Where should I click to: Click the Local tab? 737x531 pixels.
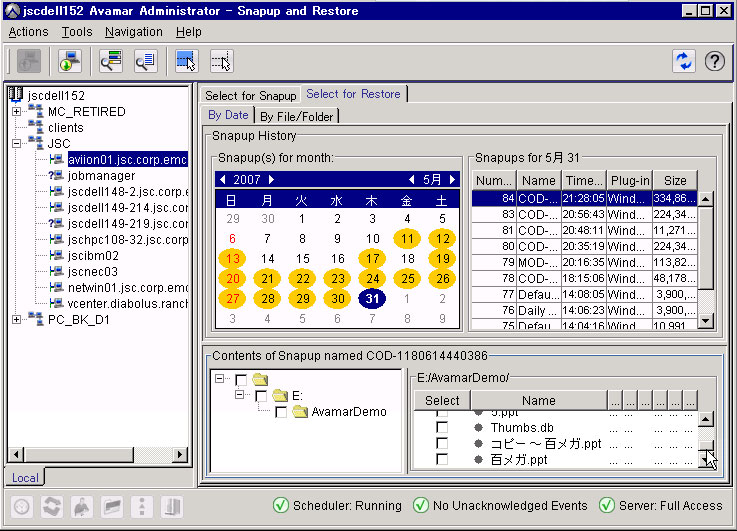pos(25,478)
